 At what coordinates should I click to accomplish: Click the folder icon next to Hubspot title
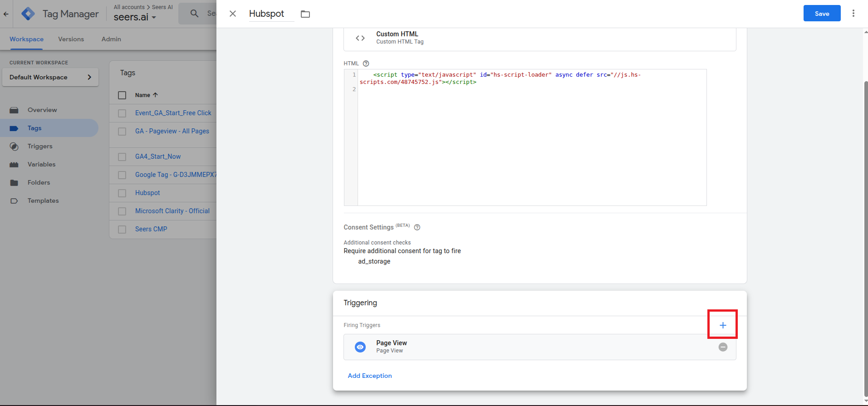point(305,14)
